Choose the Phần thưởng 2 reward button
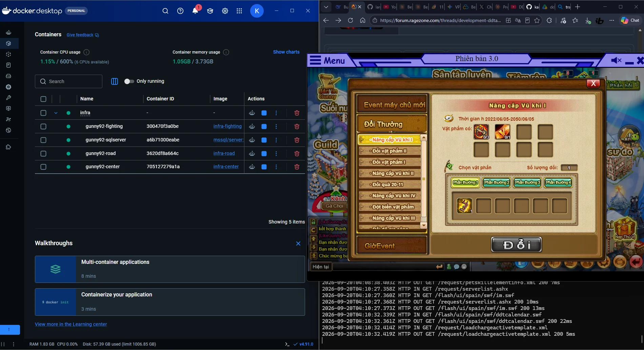This screenshot has width=644, height=350. 497,182
